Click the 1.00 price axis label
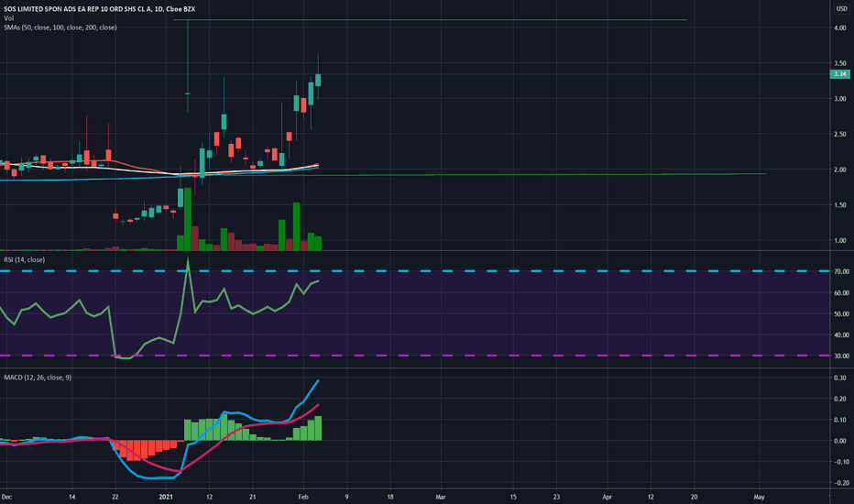Viewport: 854px width, 504px height. (x=840, y=240)
